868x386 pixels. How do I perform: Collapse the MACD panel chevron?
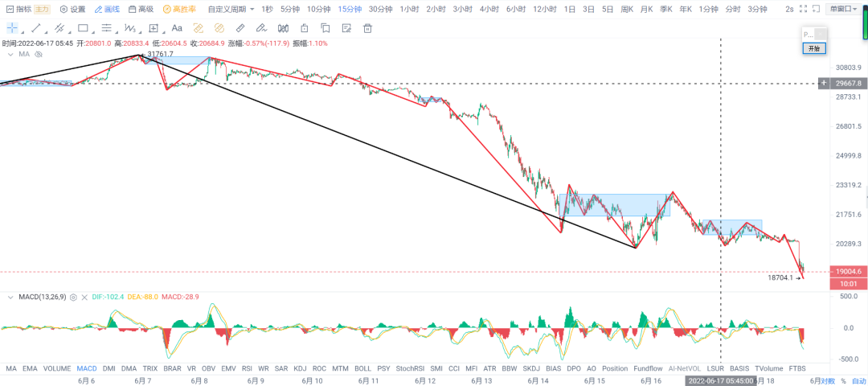10,297
